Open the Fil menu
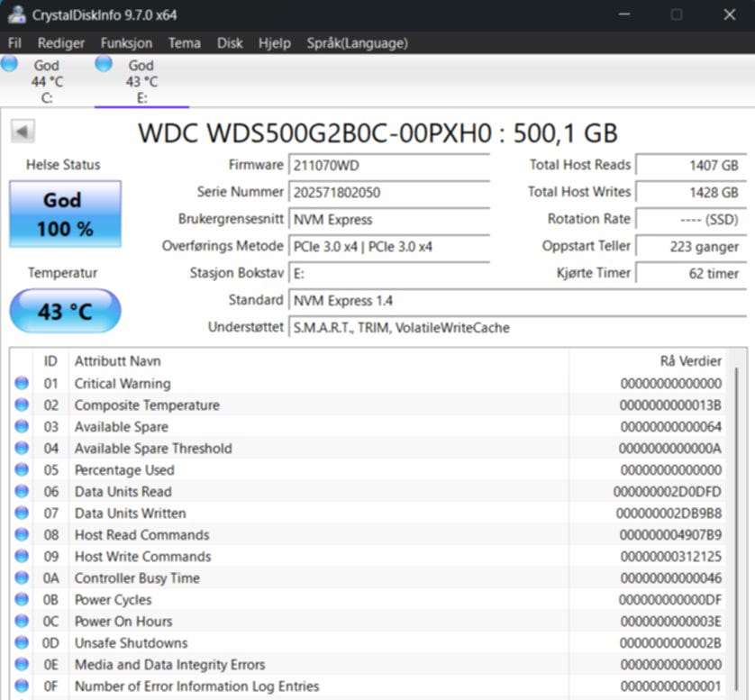The image size is (755, 700). point(14,43)
